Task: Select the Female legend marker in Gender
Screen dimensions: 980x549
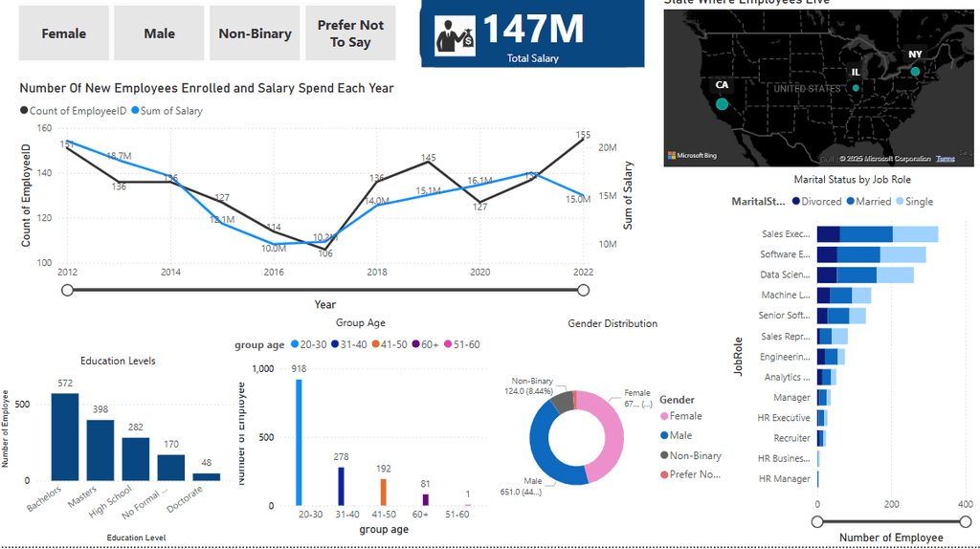Action: pyautogui.click(x=664, y=416)
